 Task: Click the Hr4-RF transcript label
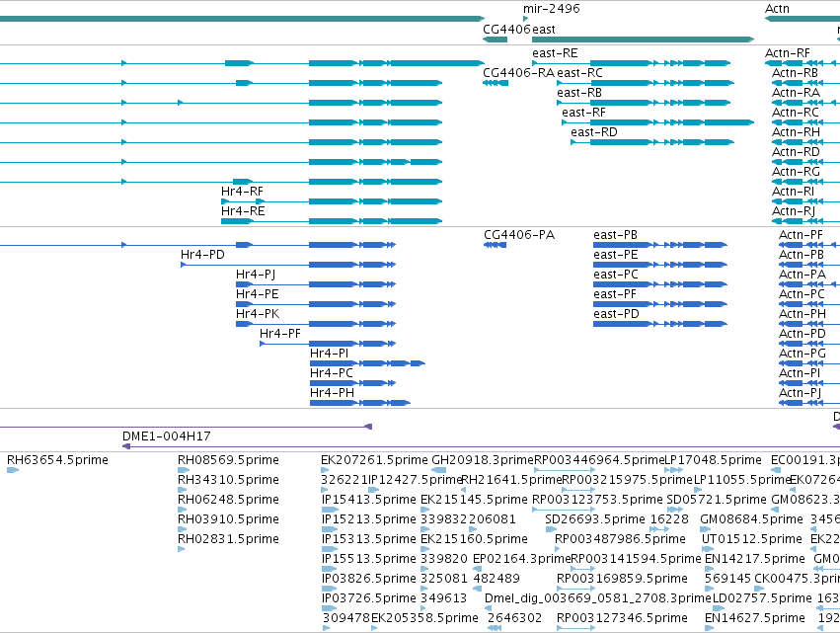click(x=242, y=192)
